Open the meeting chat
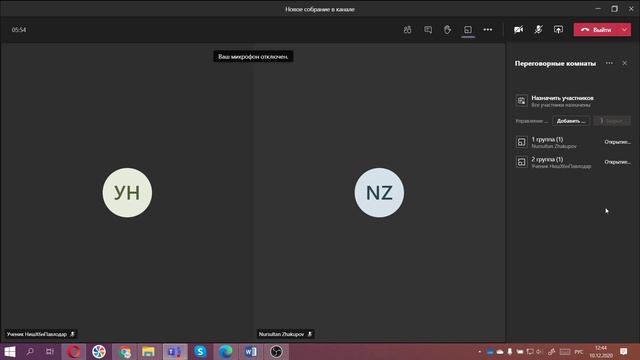This screenshot has width=640, height=360. 428,30
